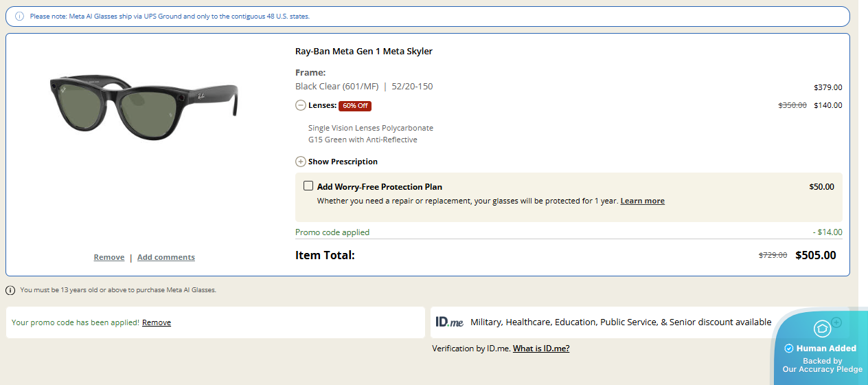The image size is (868, 385).
Task: Click the Lenses section heading
Action: pyautogui.click(x=322, y=105)
